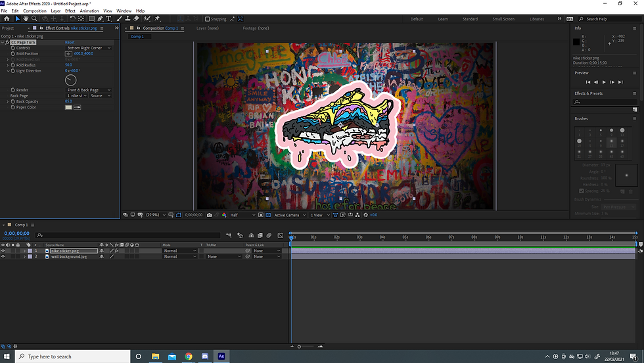Select the Eraser tool
The height and width of the screenshot is (363, 644).
(x=137, y=18)
